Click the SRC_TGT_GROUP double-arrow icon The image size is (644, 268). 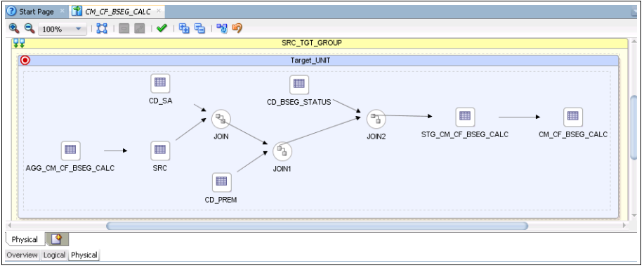pos(19,43)
